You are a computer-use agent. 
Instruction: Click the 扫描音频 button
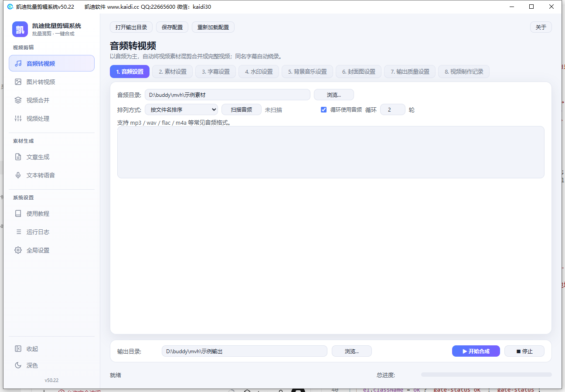242,109
